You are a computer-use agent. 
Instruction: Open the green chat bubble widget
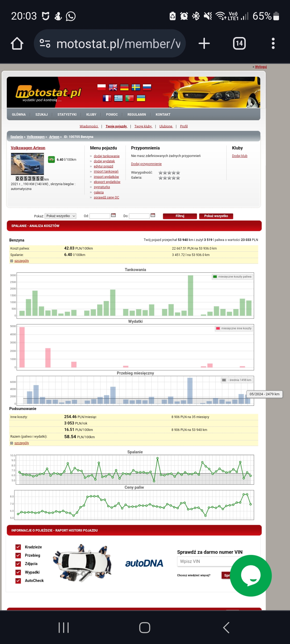[x=251, y=576]
